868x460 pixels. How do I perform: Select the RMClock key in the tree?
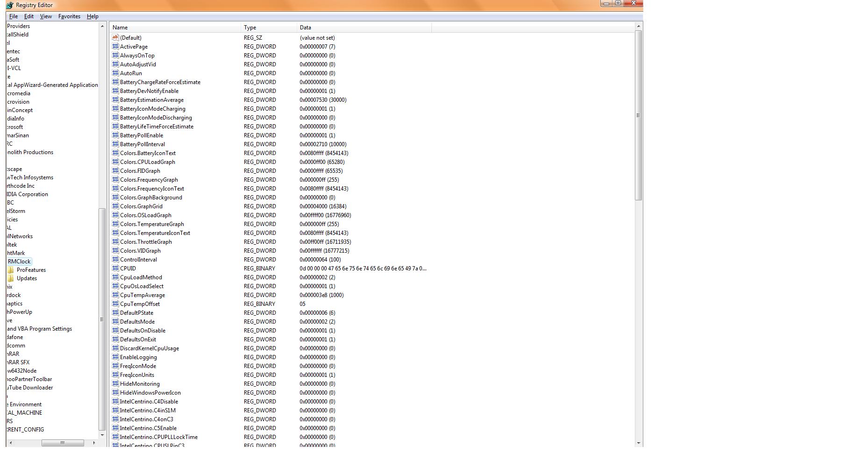[x=19, y=262]
